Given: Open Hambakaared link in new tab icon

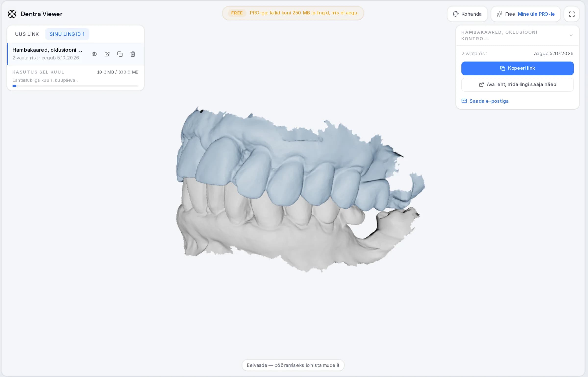Looking at the screenshot, I should (107, 54).
